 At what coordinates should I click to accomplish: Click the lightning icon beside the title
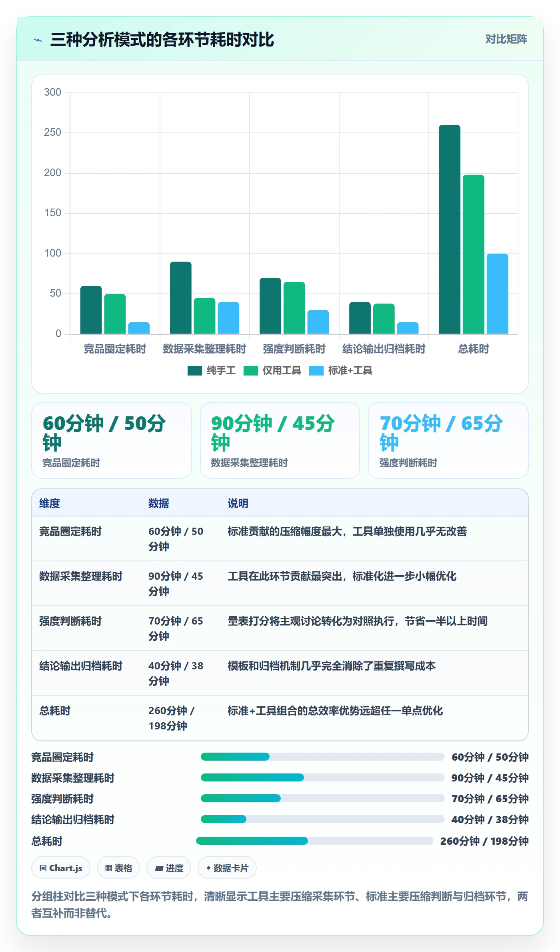pyautogui.click(x=38, y=40)
